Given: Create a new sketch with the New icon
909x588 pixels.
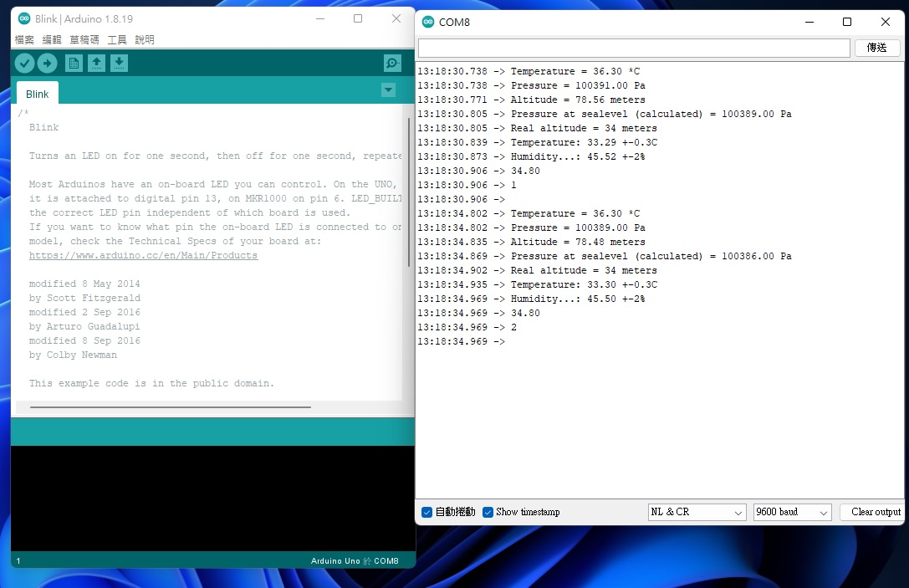Looking at the screenshot, I should coord(74,63).
